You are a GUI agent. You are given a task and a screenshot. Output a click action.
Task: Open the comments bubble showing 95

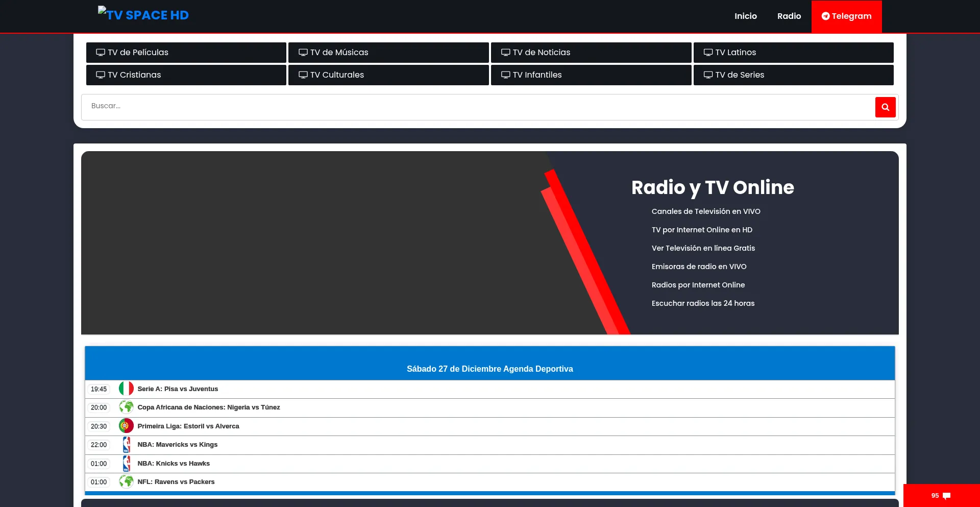click(x=942, y=495)
